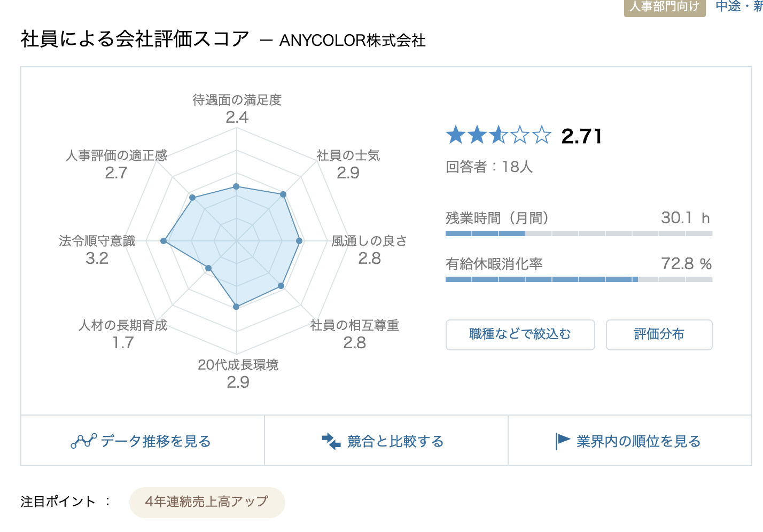Click radar point for 法令順守意識 3.2
Screen dimensions: 763x532
pos(164,241)
